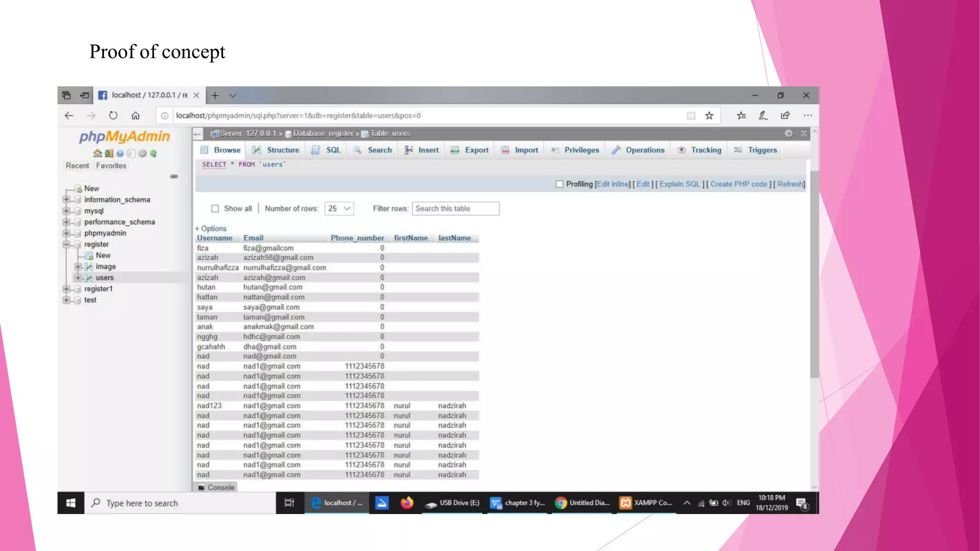Click the Create PHP code link
The width and height of the screenshot is (980, 551).
click(738, 184)
